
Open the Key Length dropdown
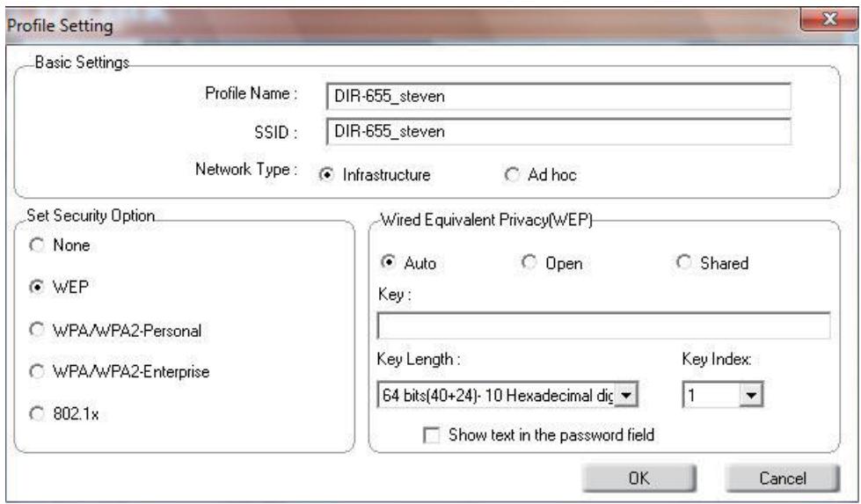coord(626,395)
